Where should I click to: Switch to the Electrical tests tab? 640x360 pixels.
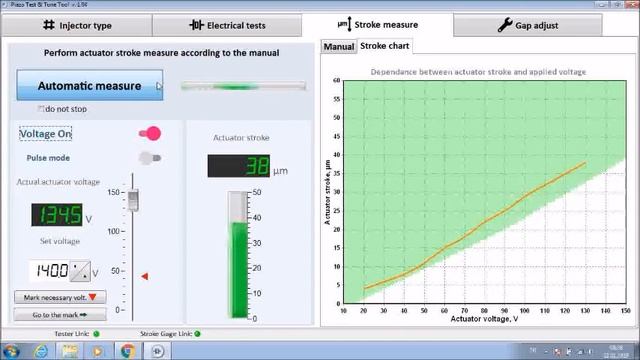[227, 25]
